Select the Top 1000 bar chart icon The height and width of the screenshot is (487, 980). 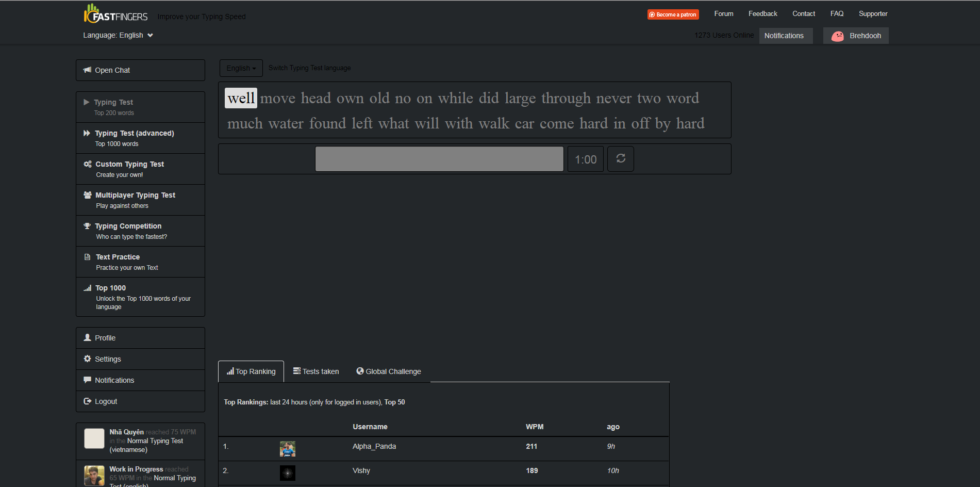(x=88, y=287)
